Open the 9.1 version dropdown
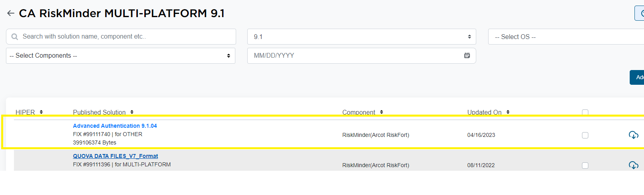 (x=361, y=37)
